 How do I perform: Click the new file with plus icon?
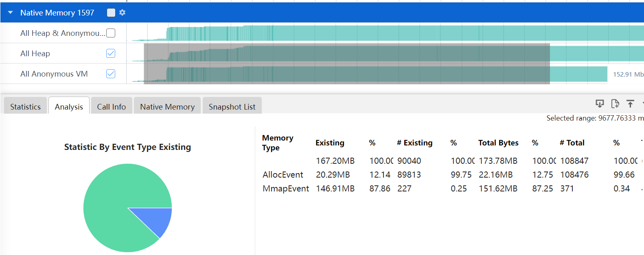pos(615,104)
